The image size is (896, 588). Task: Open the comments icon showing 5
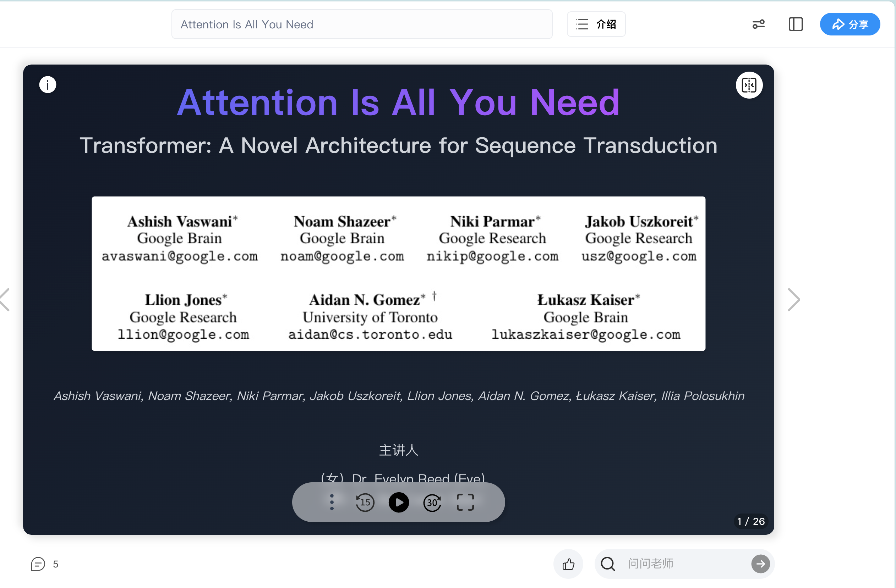(x=38, y=564)
